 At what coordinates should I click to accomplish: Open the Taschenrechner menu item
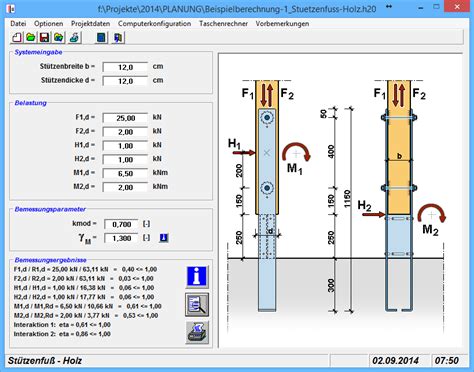click(x=223, y=24)
